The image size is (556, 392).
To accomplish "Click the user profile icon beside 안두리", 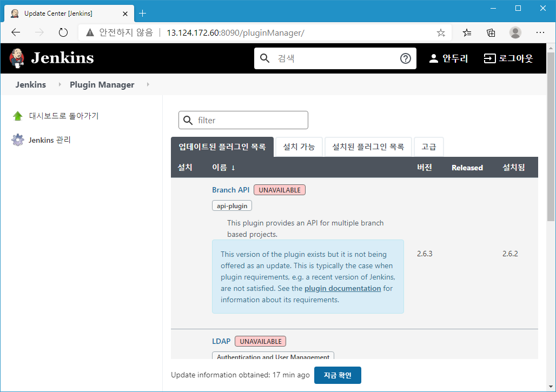I will (433, 58).
